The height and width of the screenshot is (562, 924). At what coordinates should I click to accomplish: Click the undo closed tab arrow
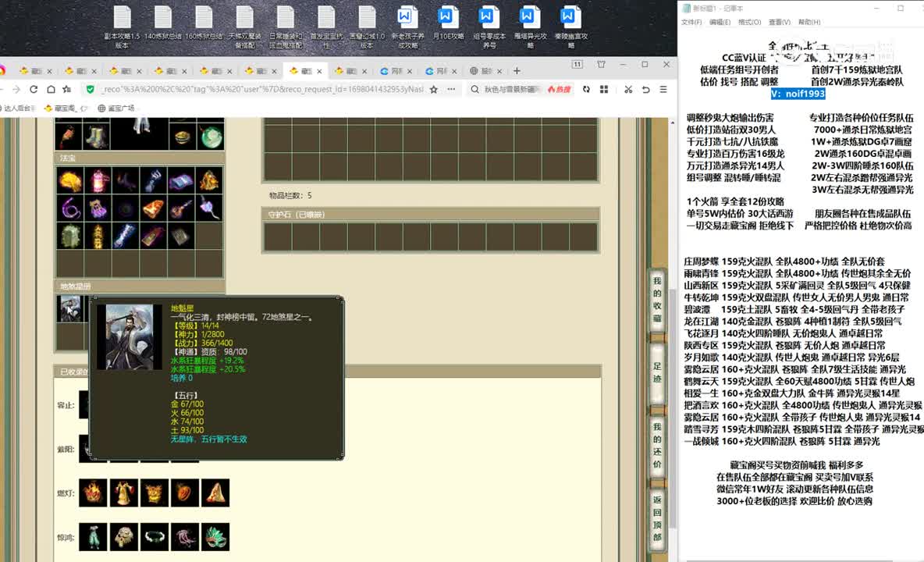click(x=646, y=89)
